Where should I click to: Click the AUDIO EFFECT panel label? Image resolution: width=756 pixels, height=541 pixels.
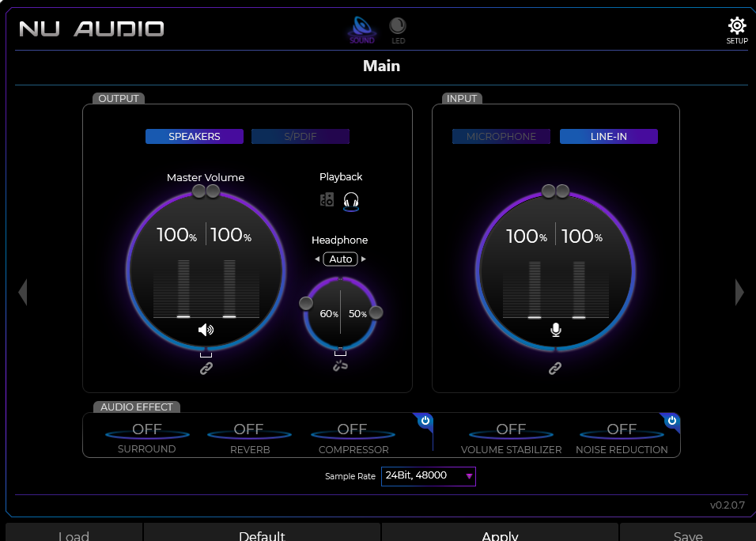coord(137,407)
